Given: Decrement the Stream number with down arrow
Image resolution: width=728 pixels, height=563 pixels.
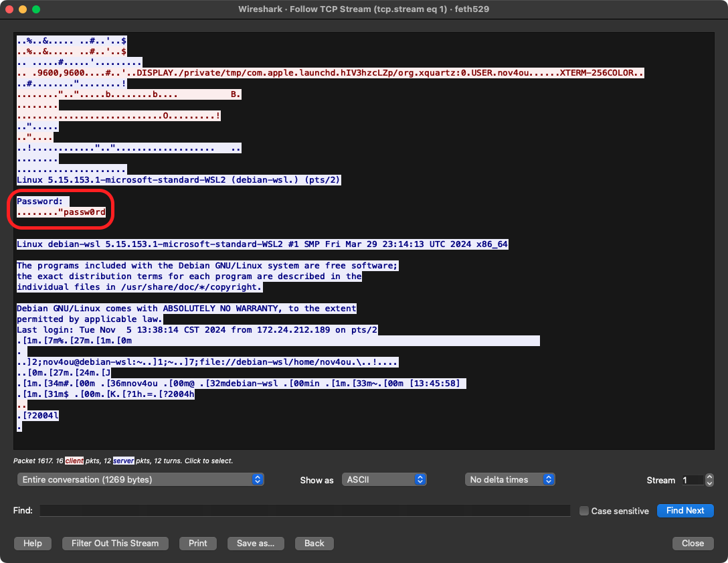Looking at the screenshot, I should tap(709, 483).
